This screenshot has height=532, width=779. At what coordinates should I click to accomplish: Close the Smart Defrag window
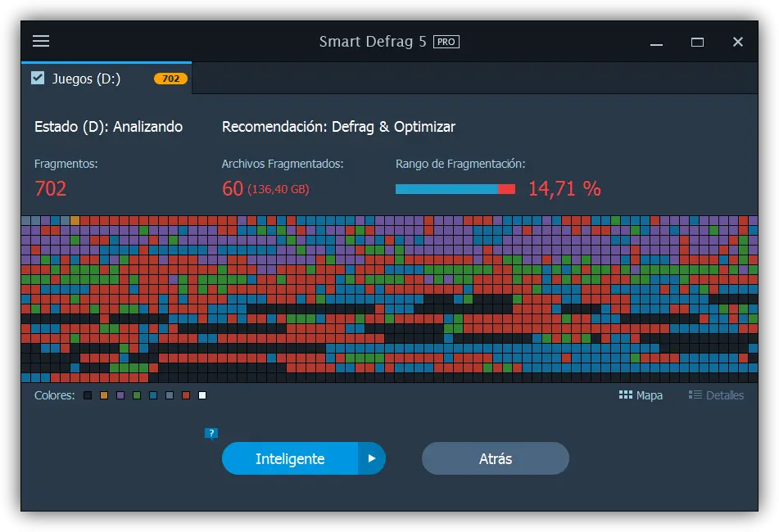pyautogui.click(x=738, y=43)
